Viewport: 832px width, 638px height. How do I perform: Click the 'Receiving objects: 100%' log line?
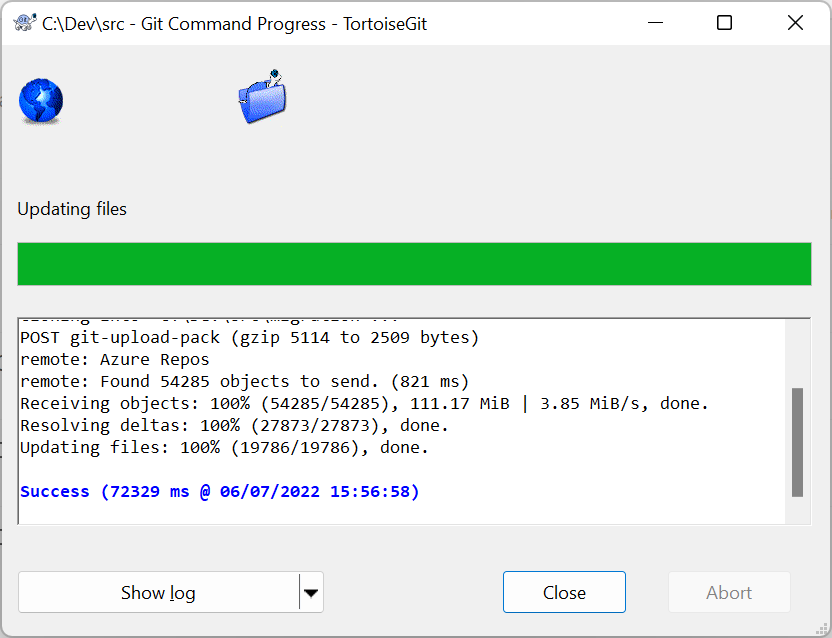coord(365,404)
